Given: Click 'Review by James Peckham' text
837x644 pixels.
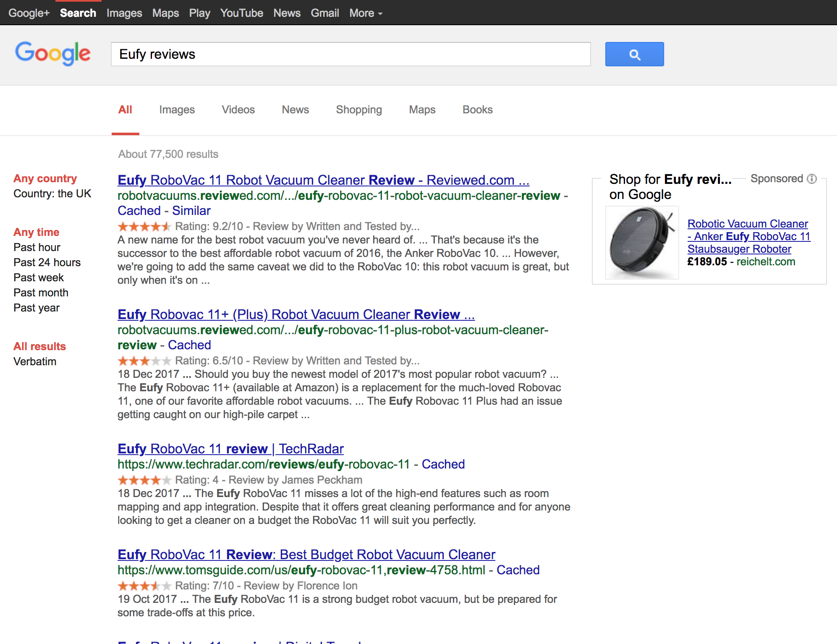Looking at the screenshot, I should click(296, 480).
